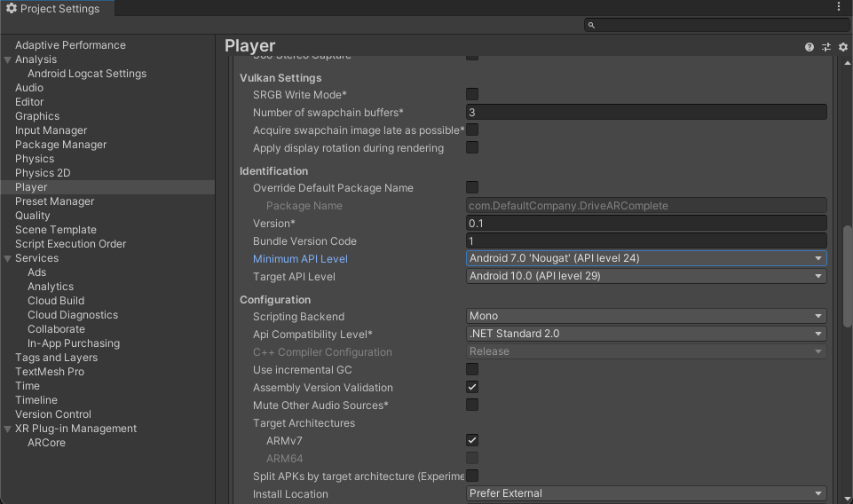The width and height of the screenshot is (853, 504).
Task: Open the ARCore settings page
Action: pyautogui.click(x=46, y=443)
